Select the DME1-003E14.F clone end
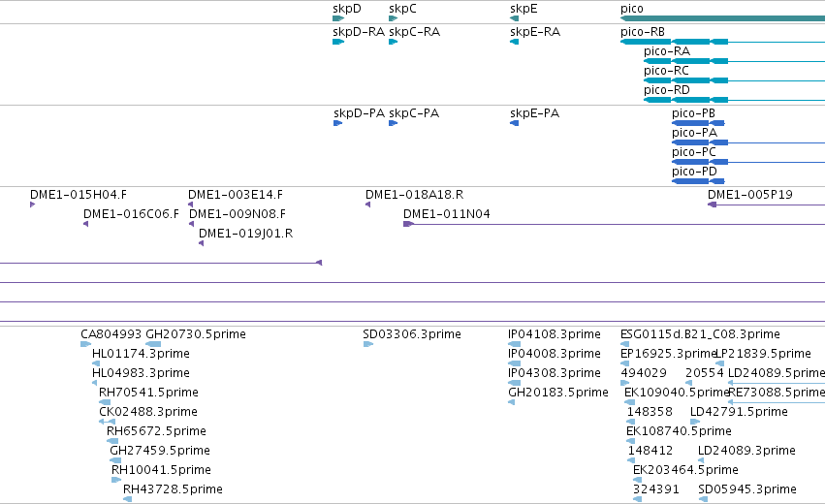The image size is (825, 504). click(x=190, y=205)
